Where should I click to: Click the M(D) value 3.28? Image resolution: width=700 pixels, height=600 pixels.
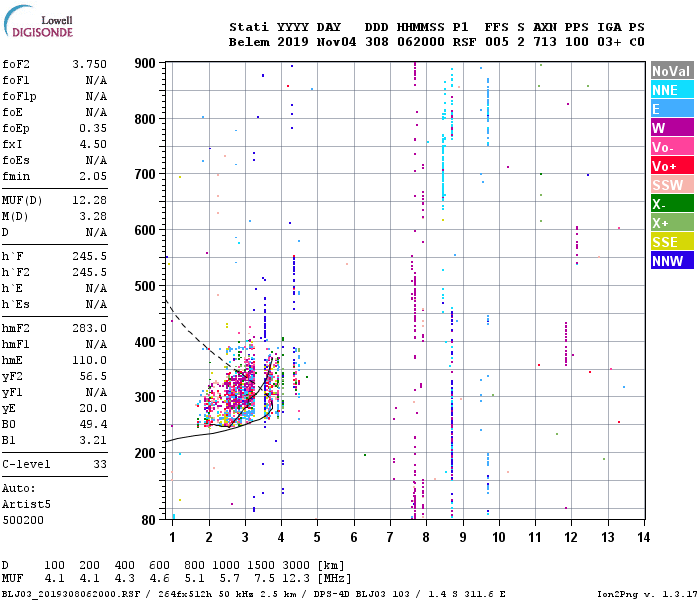pos(93,216)
